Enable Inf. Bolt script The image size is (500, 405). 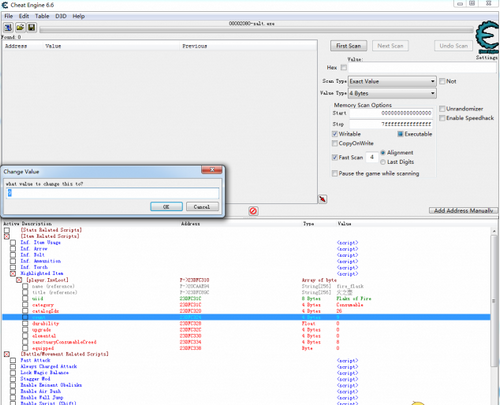click(13, 255)
